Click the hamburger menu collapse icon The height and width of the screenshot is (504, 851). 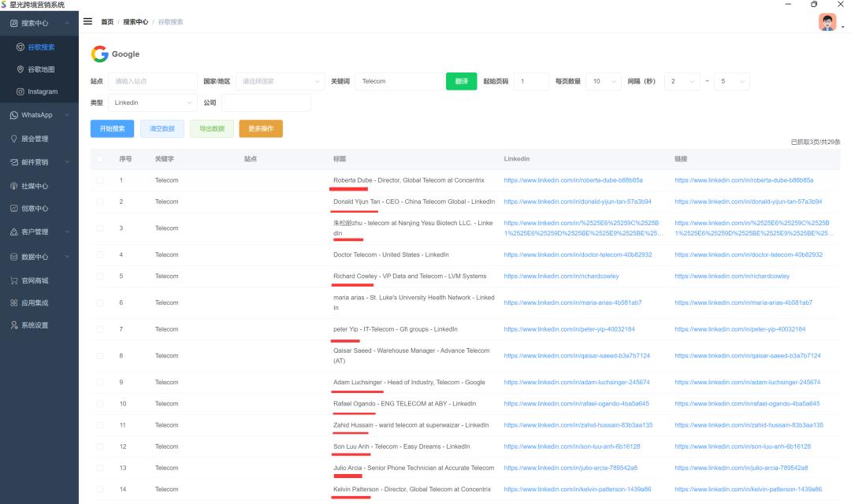tap(88, 21)
